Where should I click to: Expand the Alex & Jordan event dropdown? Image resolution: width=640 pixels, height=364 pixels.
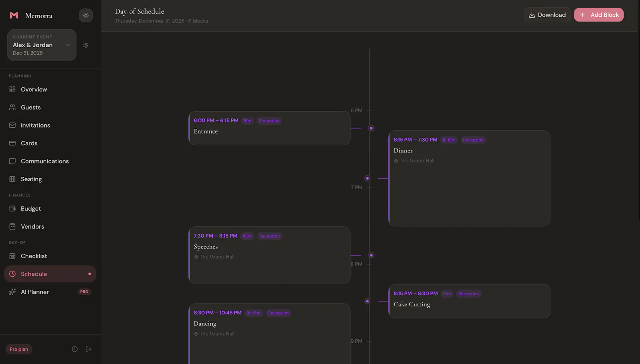tap(42, 45)
